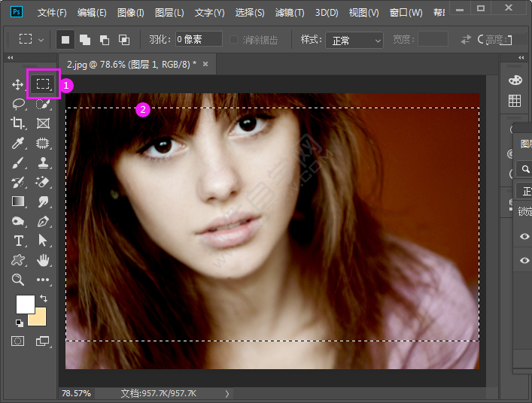Pick the Lasso tool
Image resolution: width=532 pixels, height=403 pixels.
[x=18, y=104]
